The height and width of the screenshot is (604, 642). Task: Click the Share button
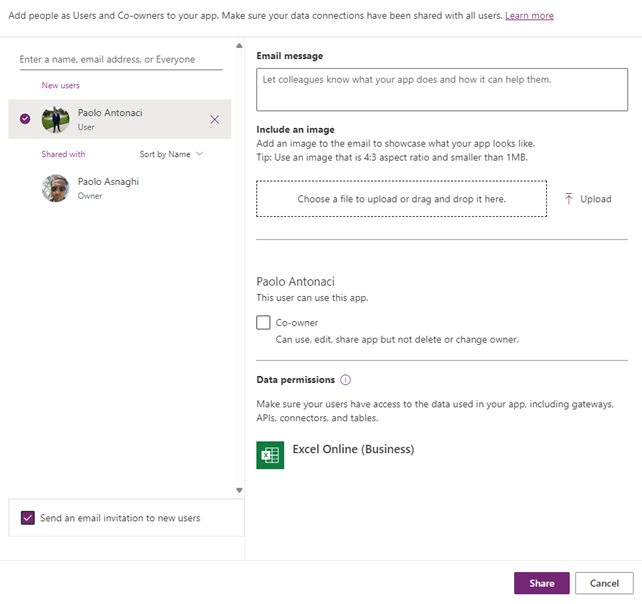coord(542,583)
